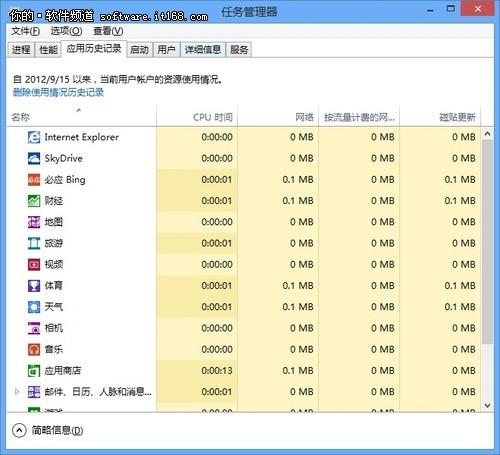Open the 选项(O) menu
The width and height of the screenshot is (500, 455).
(66, 31)
